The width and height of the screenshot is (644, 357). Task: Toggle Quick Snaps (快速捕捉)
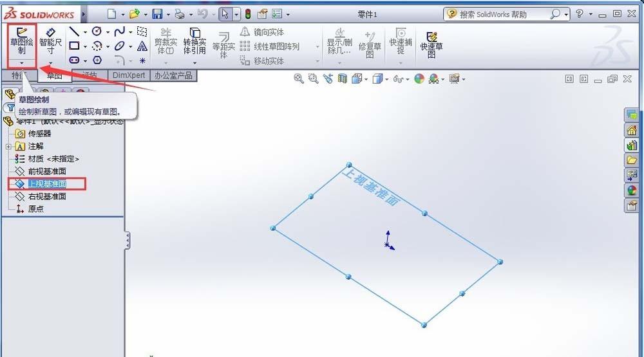coord(401,41)
